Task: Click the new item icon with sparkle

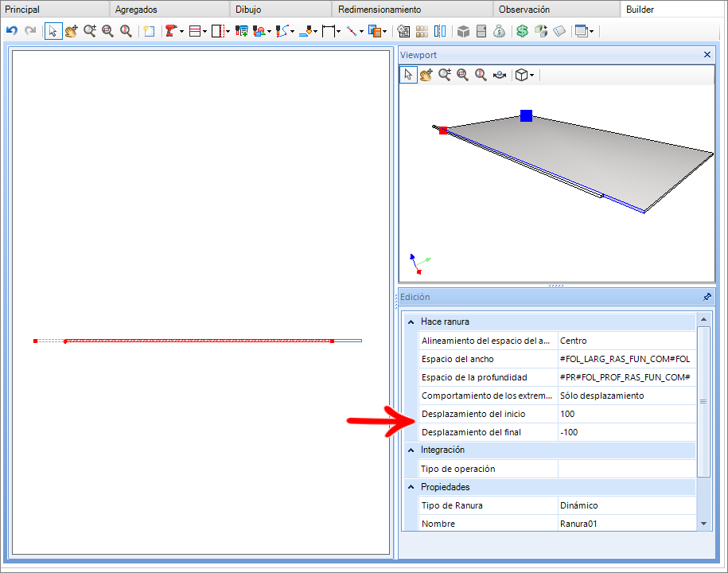Action: coord(148,31)
